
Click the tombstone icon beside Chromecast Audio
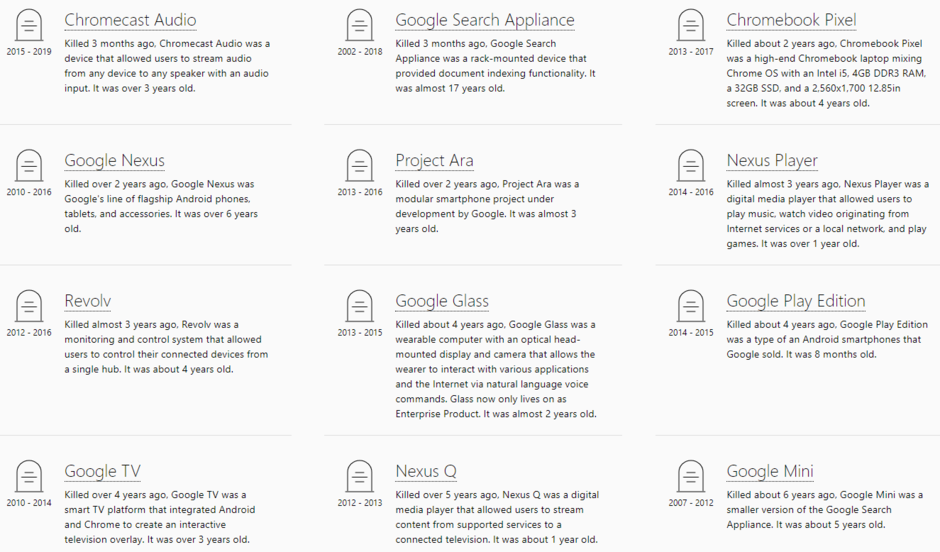coord(29,25)
